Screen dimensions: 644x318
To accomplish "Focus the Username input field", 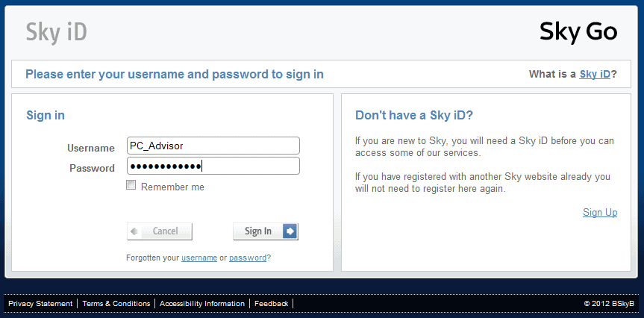I will pos(213,146).
